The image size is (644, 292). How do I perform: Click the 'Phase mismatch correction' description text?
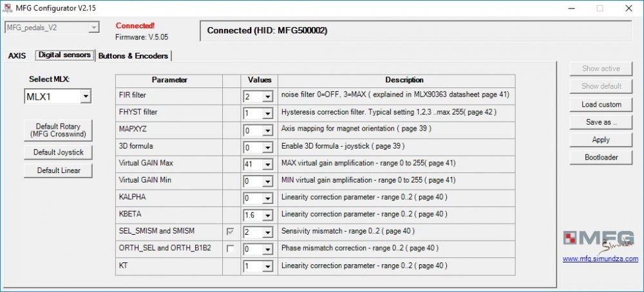(360, 248)
